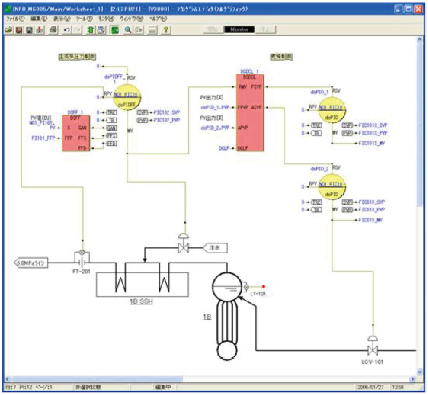Click the FT-201 label text
The image size is (428, 395).
(x=81, y=271)
